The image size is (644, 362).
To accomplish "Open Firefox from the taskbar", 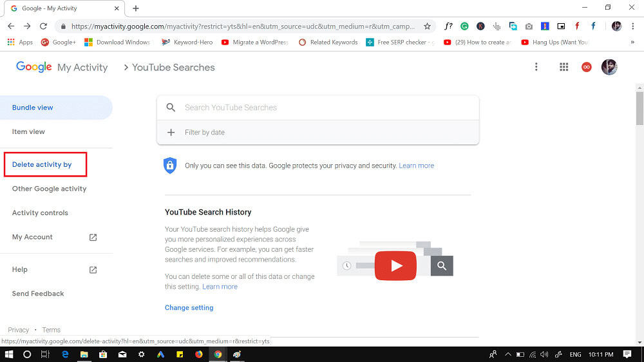I will tap(199, 354).
